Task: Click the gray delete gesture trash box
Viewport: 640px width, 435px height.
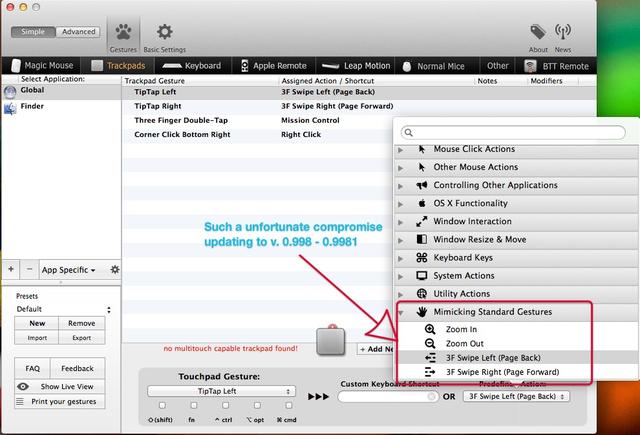Action: [331, 340]
